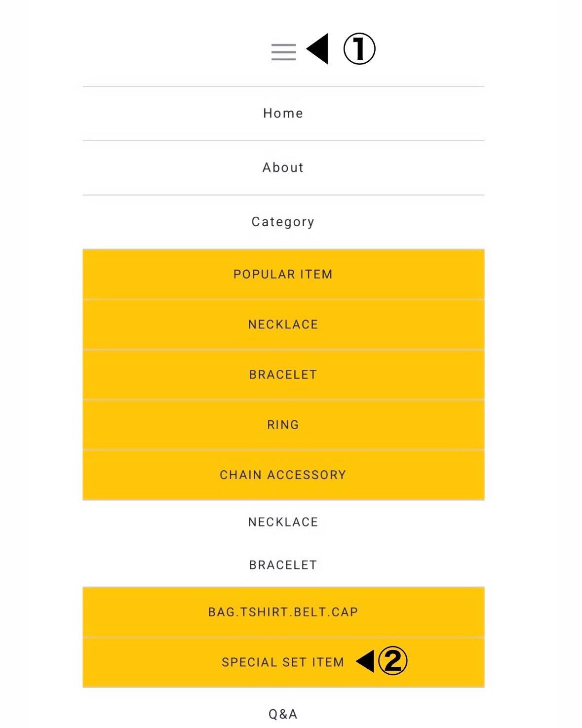Open the RING category

pyautogui.click(x=283, y=425)
